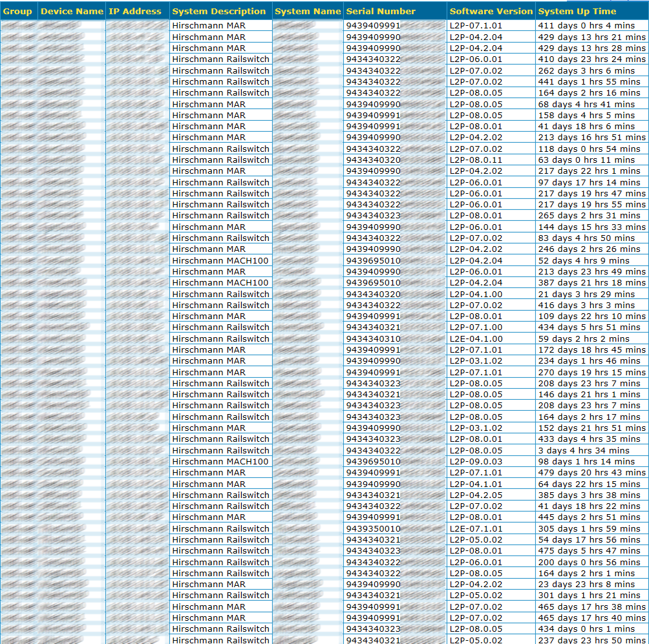Select uptime '21 days 3 hrs 29 mins'

(586, 294)
